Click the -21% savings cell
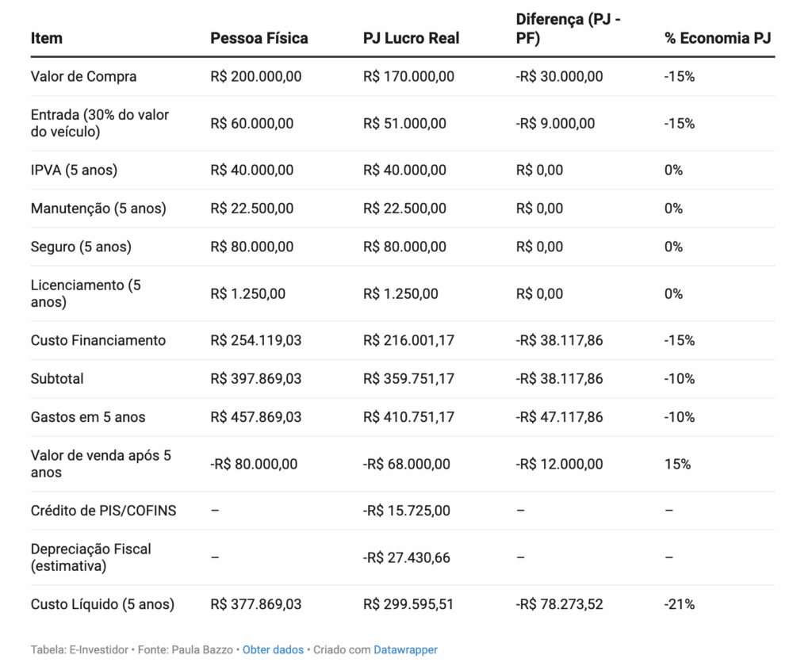 click(x=680, y=604)
